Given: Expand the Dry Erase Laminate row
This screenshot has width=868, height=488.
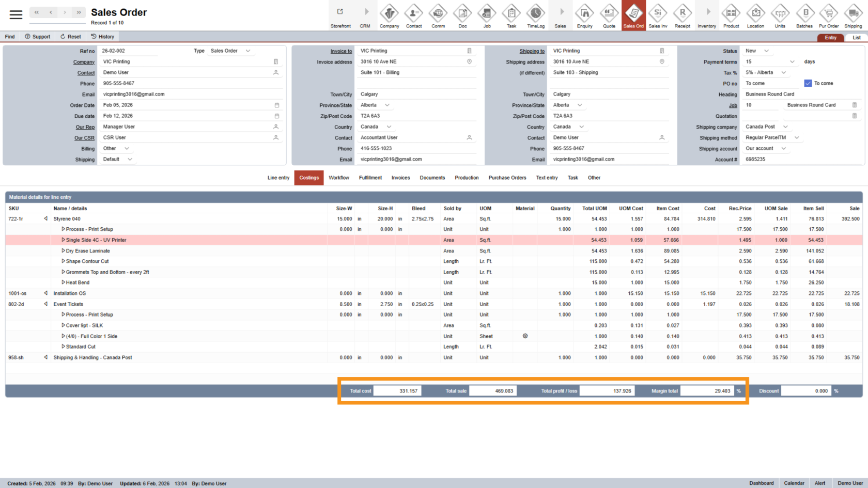Looking at the screenshot, I should coord(64,251).
